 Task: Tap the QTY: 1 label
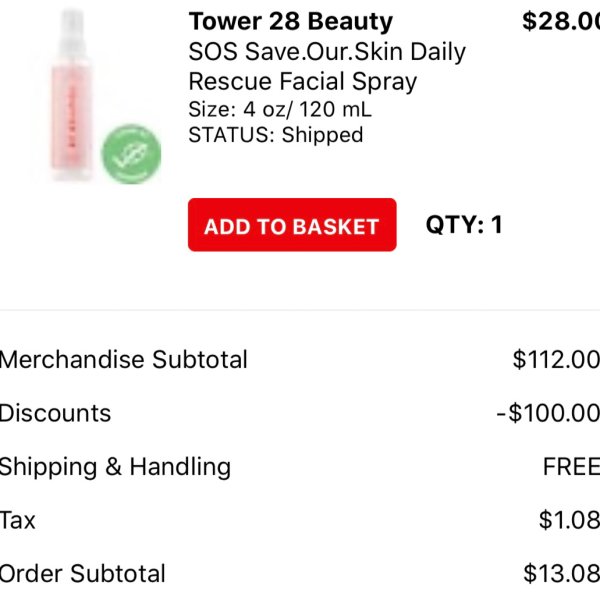[464, 225]
